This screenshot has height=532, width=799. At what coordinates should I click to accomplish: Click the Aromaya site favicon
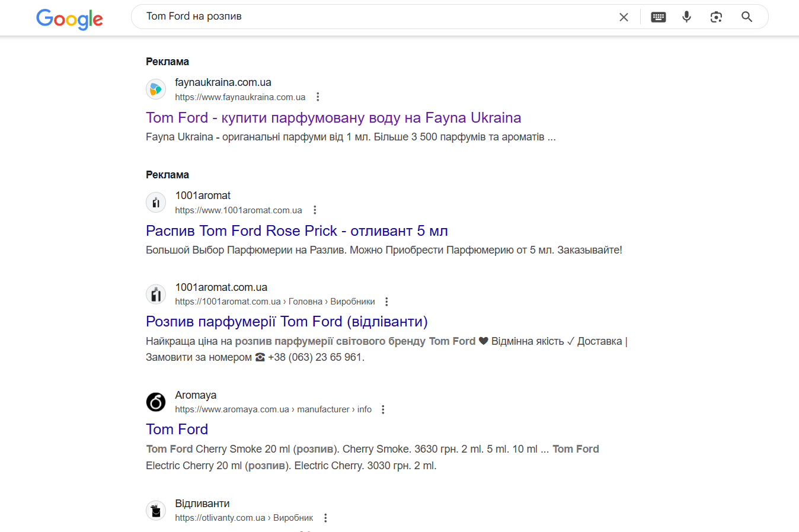(x=156, y=402)
